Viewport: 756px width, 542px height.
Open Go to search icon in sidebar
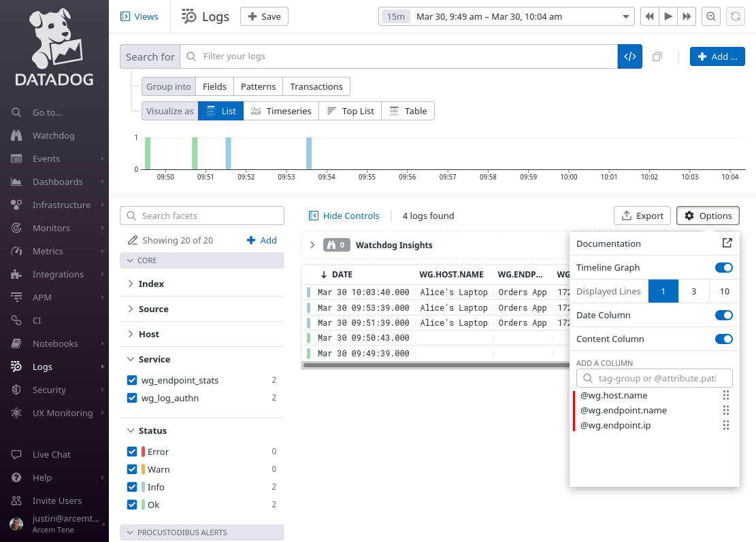point(16,112)
